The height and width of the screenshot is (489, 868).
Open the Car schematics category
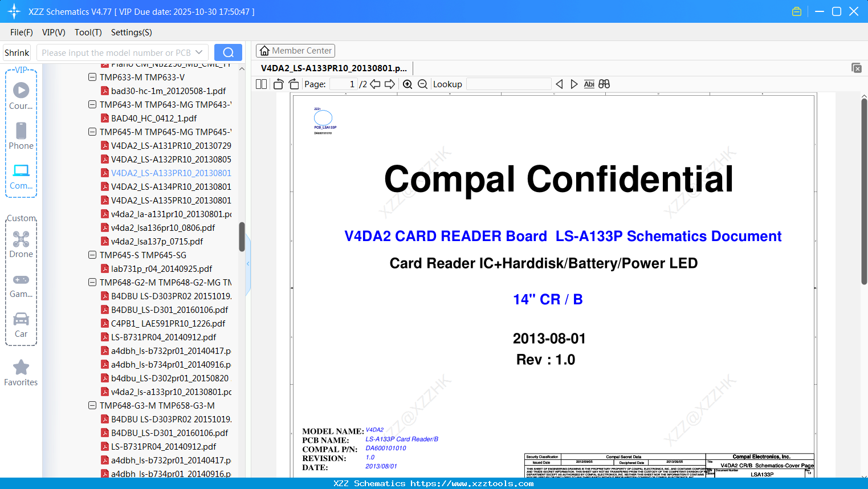click(x=21, y=324)
